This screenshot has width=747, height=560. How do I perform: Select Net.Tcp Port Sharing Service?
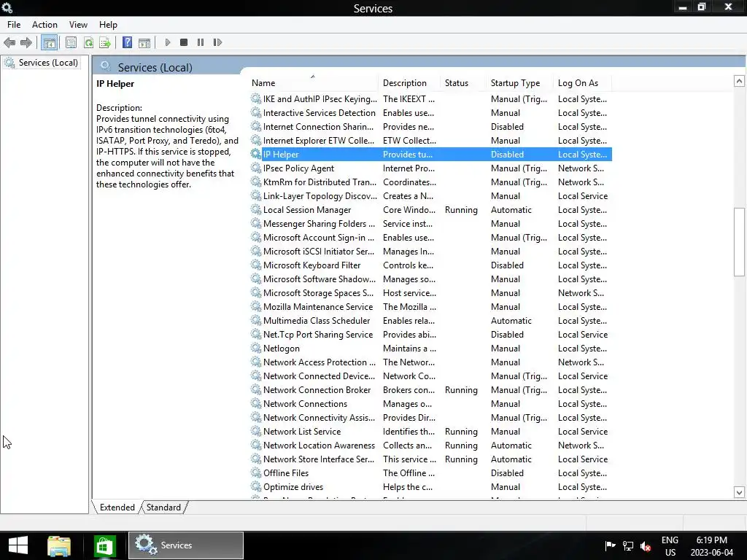pyautogui.click(x=430, y=334)
